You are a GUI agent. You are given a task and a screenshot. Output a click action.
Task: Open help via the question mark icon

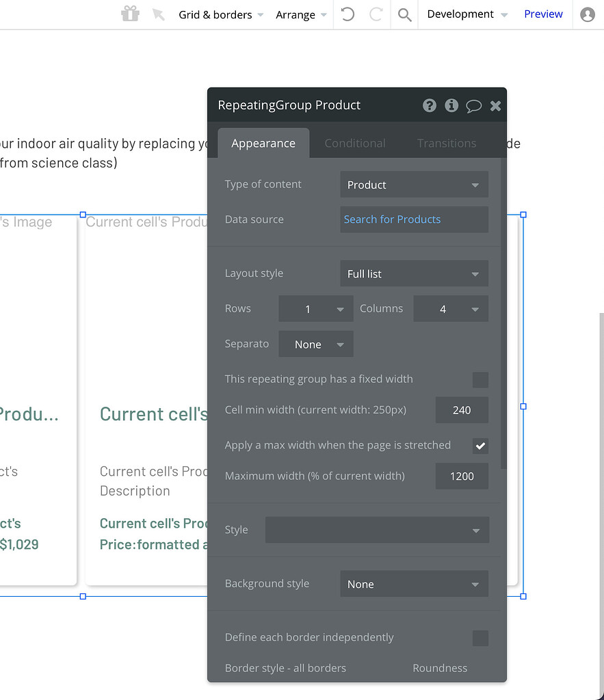point(430,105)
